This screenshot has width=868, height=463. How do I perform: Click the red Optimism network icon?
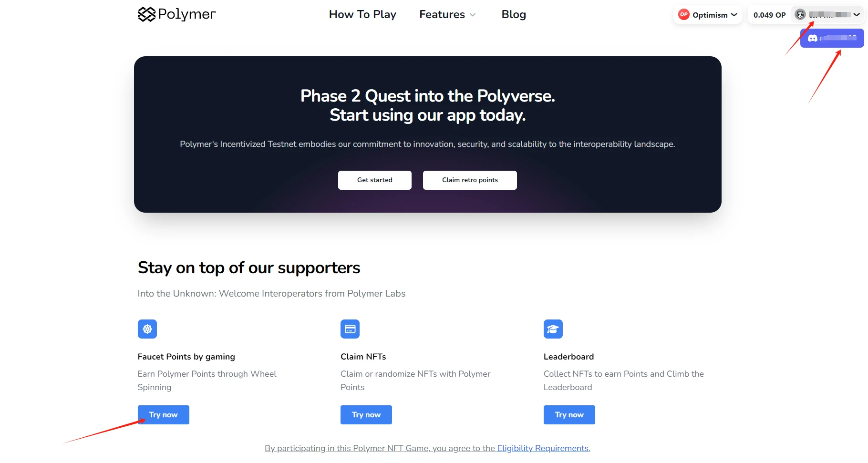(684, 15)
